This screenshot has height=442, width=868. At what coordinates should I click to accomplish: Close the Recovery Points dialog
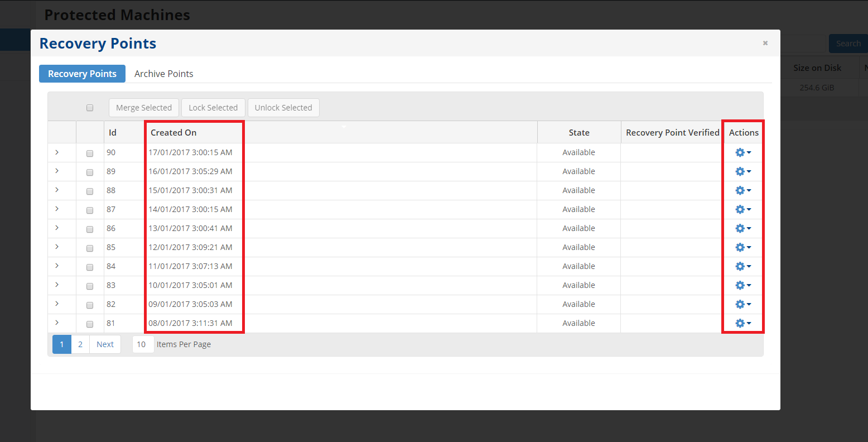point(765,43)
